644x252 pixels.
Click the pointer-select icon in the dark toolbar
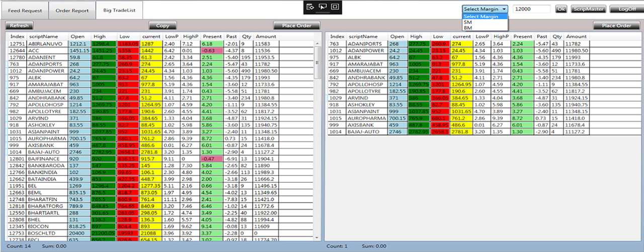[x=323, y=7]
